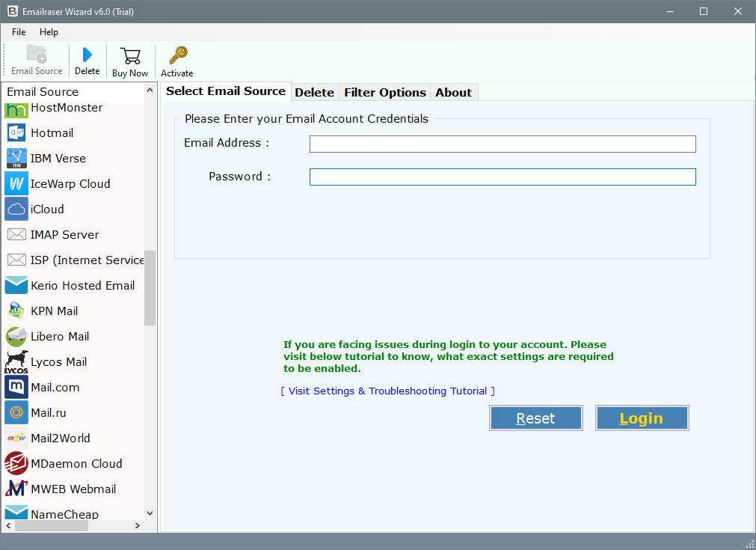The image size is (756, 550).
Task: Click the vertical scrollbar thumb in source list
Action: pos(150,288)
